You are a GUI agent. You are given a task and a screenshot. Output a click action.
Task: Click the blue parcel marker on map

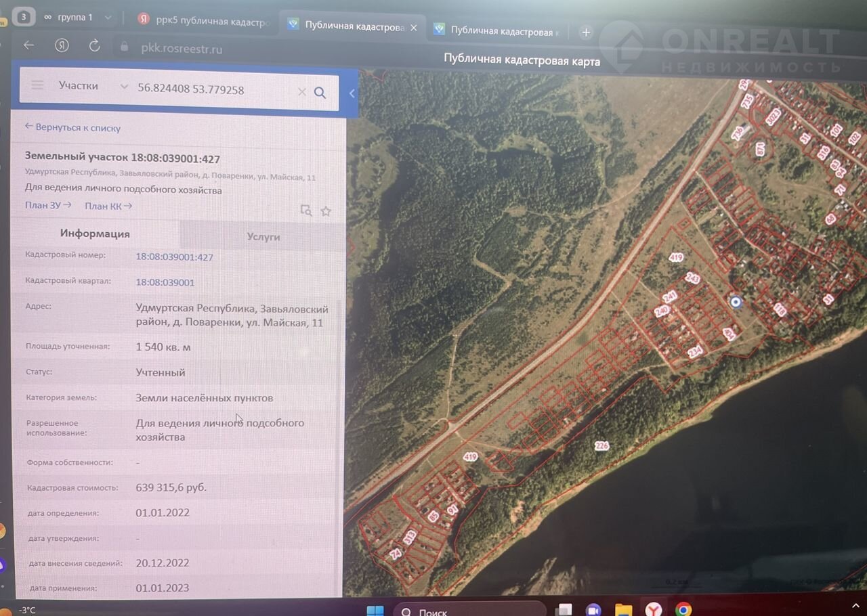click(736, 302)
